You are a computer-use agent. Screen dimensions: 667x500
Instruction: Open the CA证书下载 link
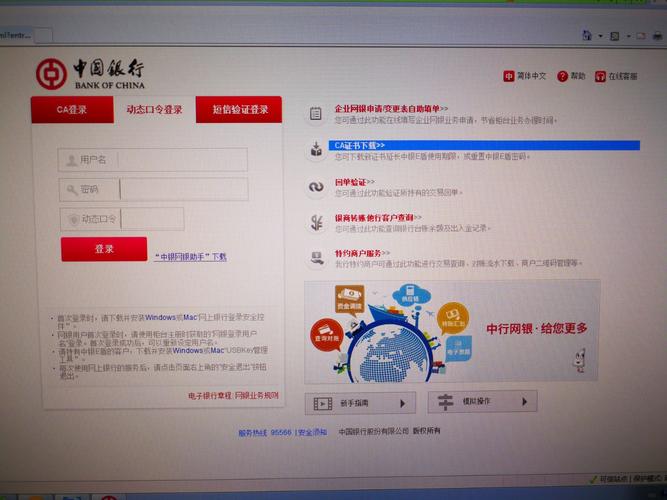coord(360,146)
